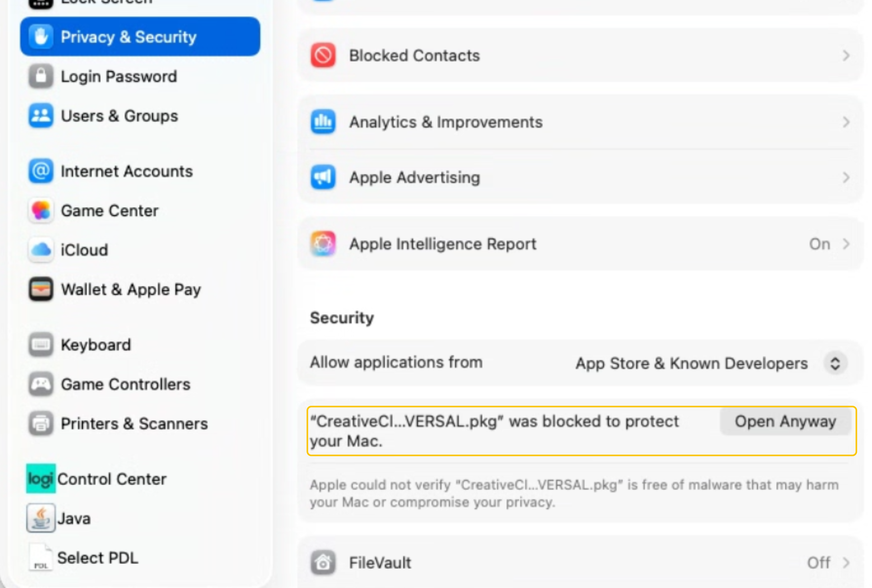Open Internet Accounts in sidebar
The image size is (872, 588).
[x=126, y=171]
